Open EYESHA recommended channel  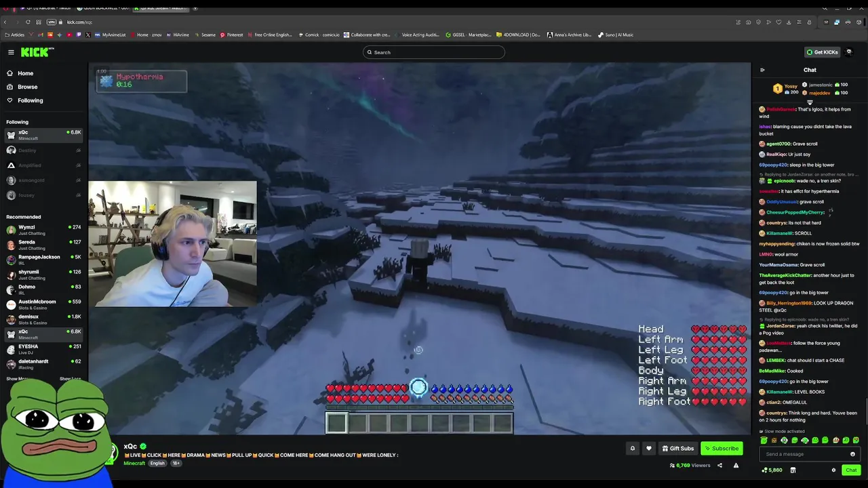[44, 350]
